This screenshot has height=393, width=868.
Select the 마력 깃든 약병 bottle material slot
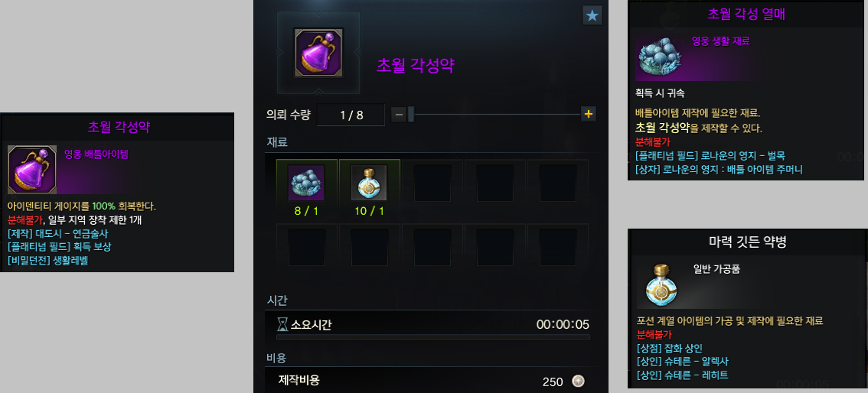(369, 182)
